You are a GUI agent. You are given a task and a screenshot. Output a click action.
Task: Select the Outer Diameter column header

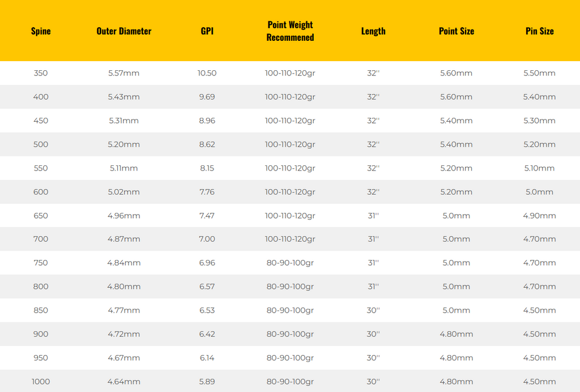124,31
